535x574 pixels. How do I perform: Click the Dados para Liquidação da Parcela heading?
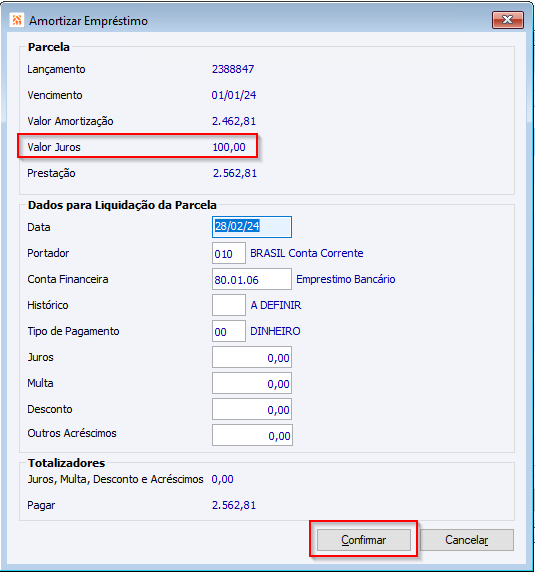[x=122, y=205]
